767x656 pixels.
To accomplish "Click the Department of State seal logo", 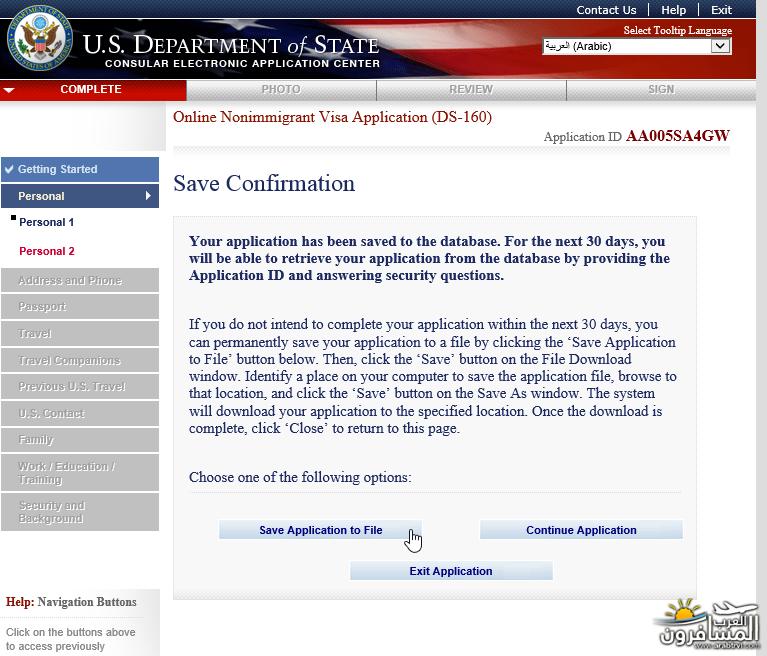I will (41, 39).
